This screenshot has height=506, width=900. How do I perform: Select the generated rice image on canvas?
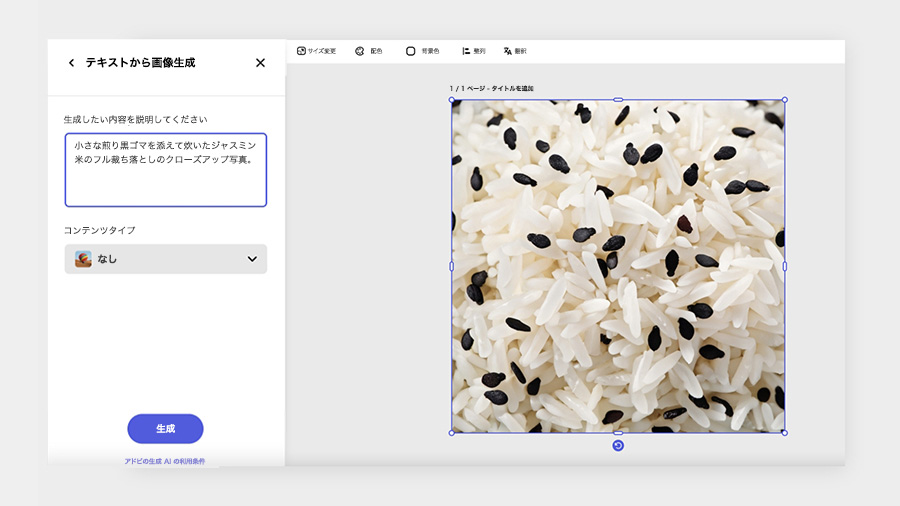click(x=618, y=266)
